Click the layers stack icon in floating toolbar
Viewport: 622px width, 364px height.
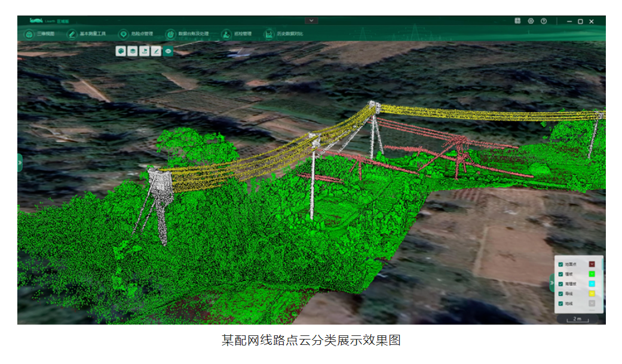[x=133, y=51]
